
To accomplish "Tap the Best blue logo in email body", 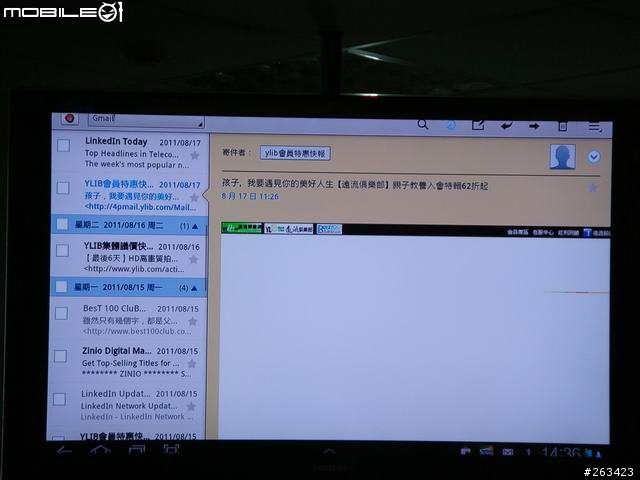I will coord(329,229).
